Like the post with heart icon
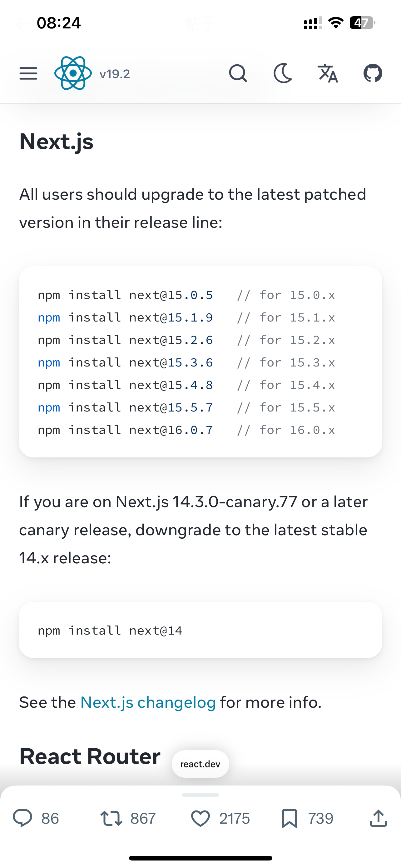401x868 pixels. point(201,818)
